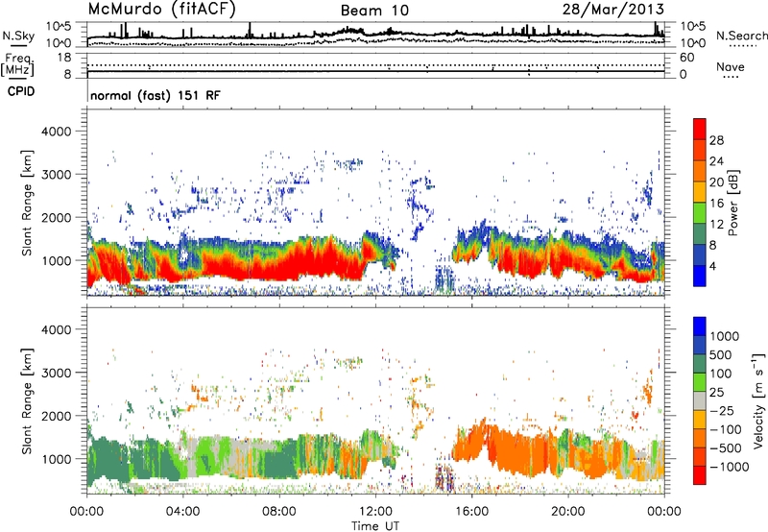Select the "18" MHz frequency tick label
Screen dimensions: 768x532
(x=64, y=58)
